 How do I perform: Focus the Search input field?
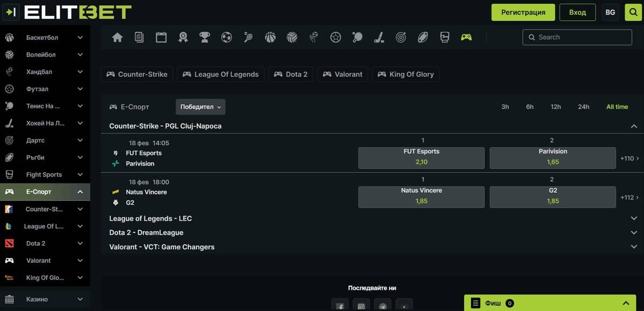click(x=577, y=37)
